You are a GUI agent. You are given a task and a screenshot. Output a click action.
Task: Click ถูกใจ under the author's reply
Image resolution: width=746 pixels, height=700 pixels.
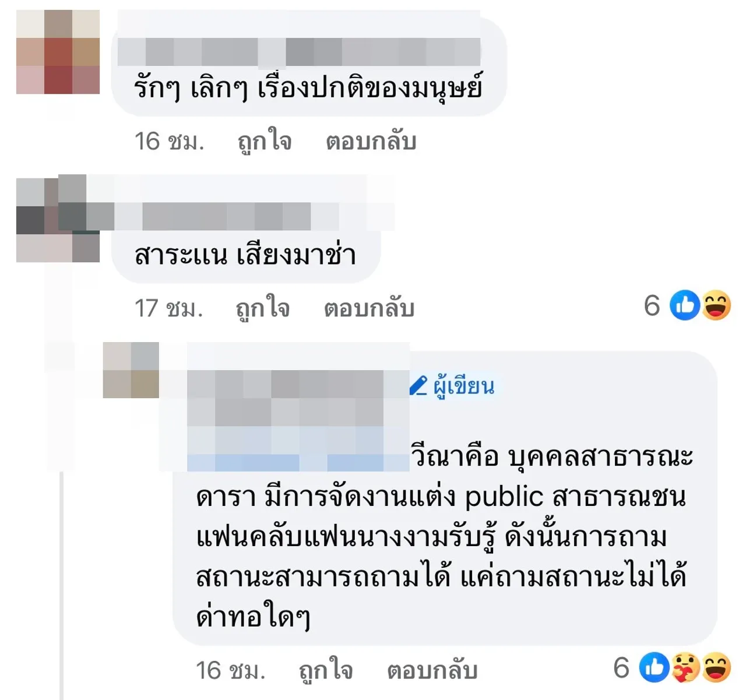(x=326, y=670)
